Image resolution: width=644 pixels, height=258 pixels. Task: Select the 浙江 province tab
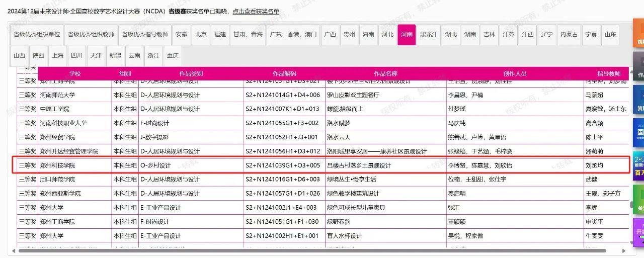[153, 56]
